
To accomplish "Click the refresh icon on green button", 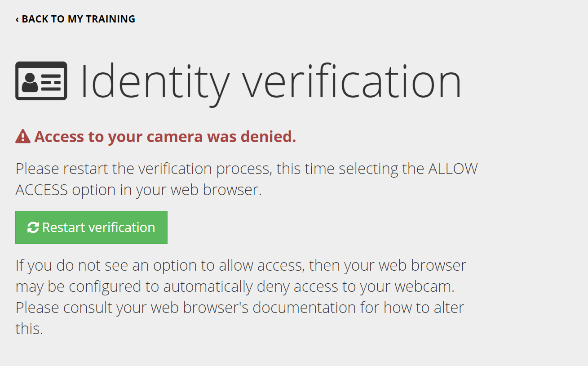I will [33, 228].
